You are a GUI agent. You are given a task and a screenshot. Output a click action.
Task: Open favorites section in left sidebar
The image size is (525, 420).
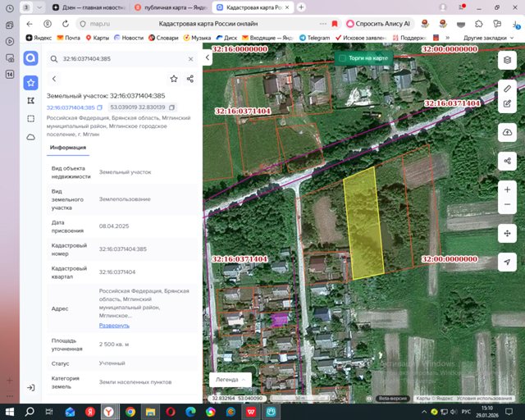point(31,83)
